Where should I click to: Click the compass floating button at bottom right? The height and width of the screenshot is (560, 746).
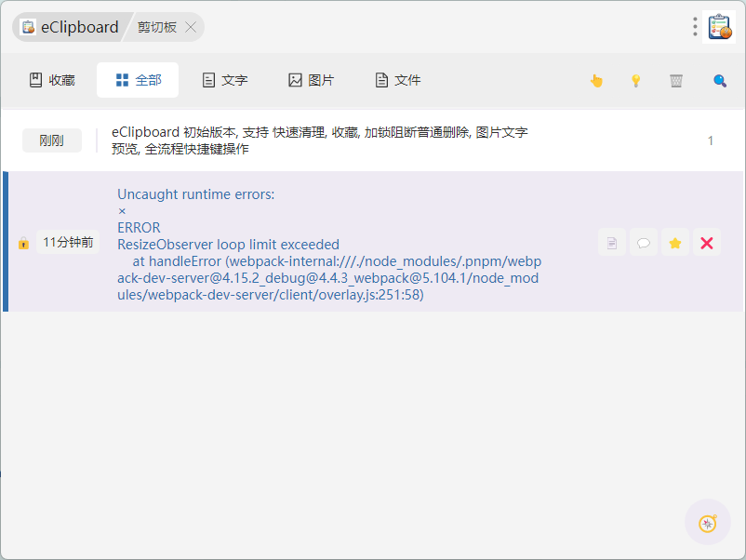tap(708, 523)
